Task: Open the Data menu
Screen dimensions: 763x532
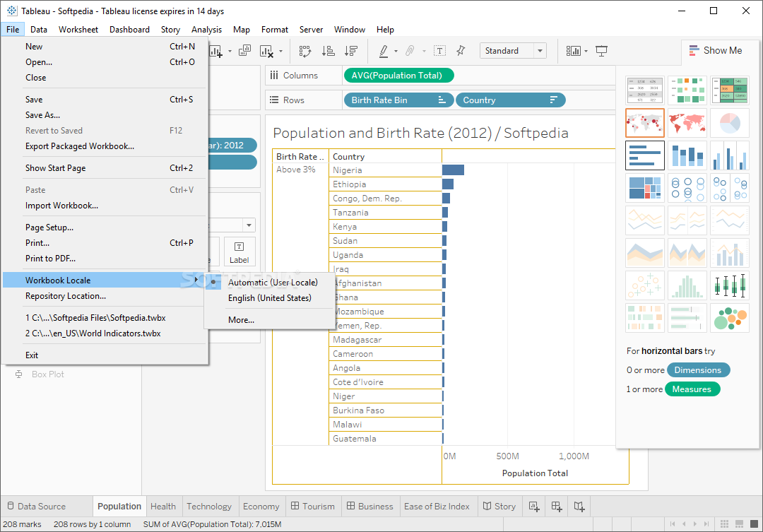Action: pos(39,30)
